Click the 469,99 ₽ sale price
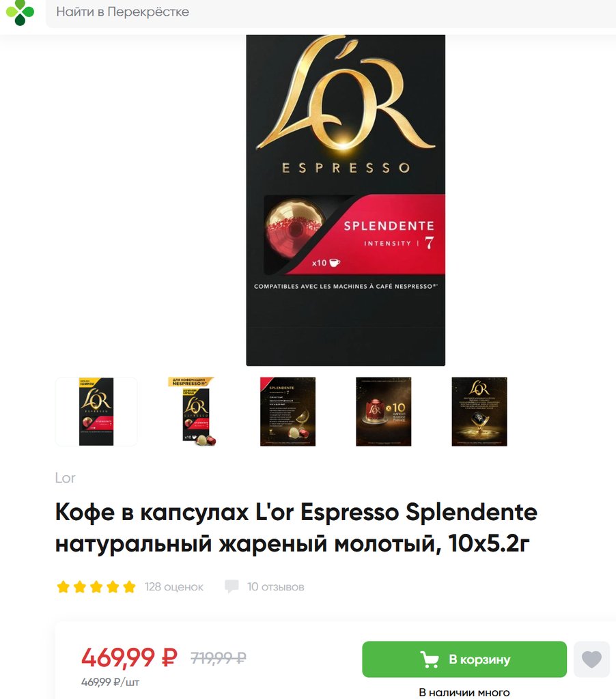The height and width of the screenshot is (699, 616). 129,657
